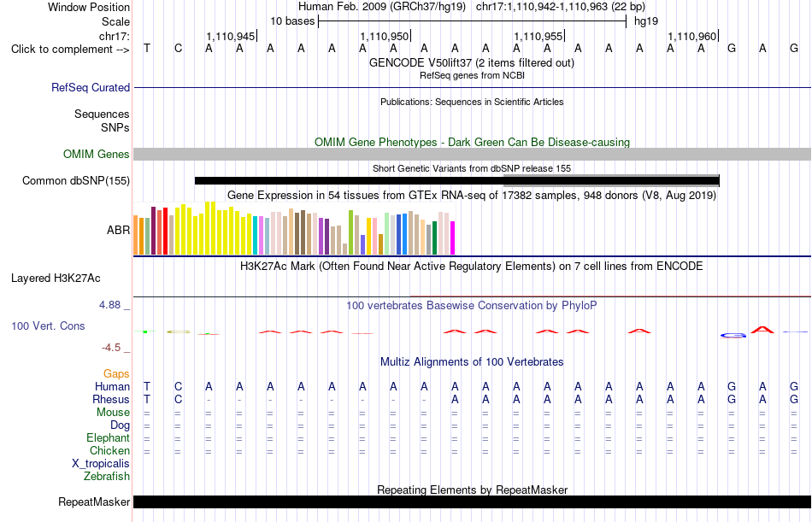Click the lime green bar in GTEx chart

click(350, 232)
